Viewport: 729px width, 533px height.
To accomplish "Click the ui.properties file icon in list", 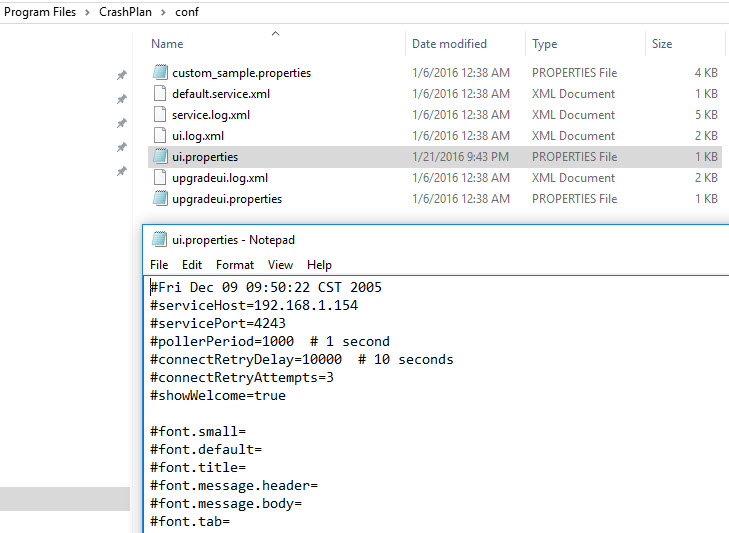I will pyautogui.click(x=160, y=156).
